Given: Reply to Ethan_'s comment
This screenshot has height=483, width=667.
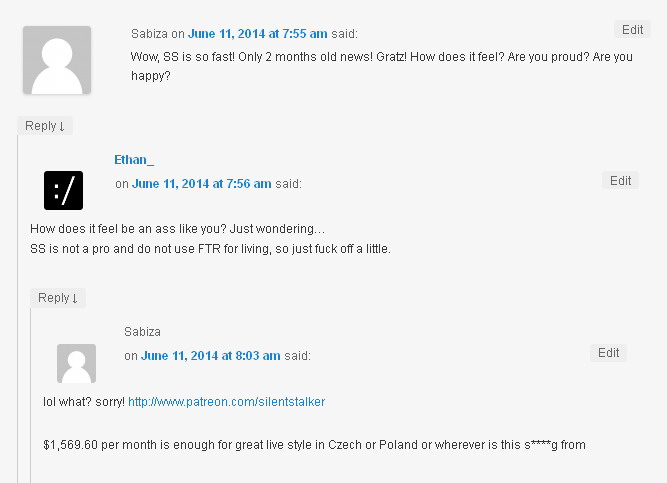Looking at the screenshot, I should (x=58, y=298).
